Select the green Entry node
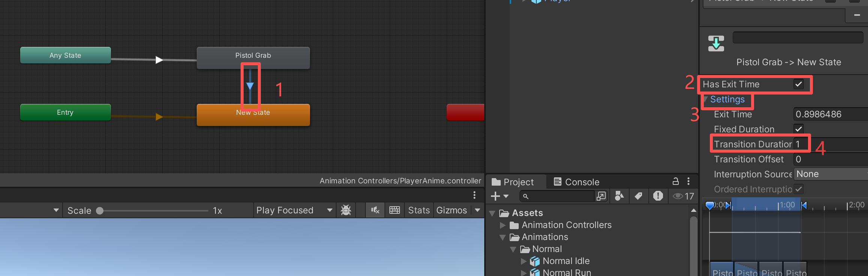Image resolution: width=868 pixels, height=276 pixels. pyautogui.click(x=66, y=112)
